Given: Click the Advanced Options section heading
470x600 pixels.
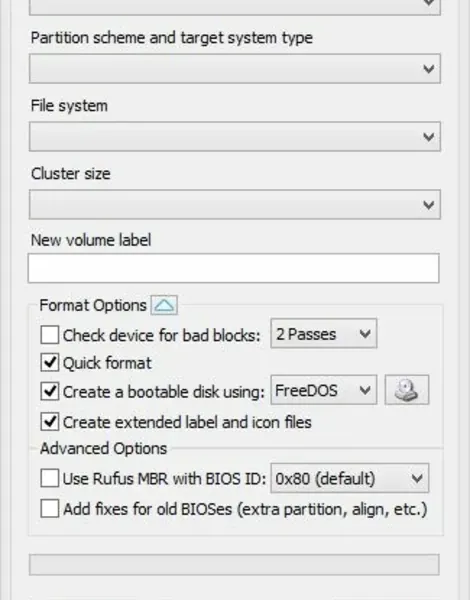Looking at the screenshot, I should (x=103, y=448).
